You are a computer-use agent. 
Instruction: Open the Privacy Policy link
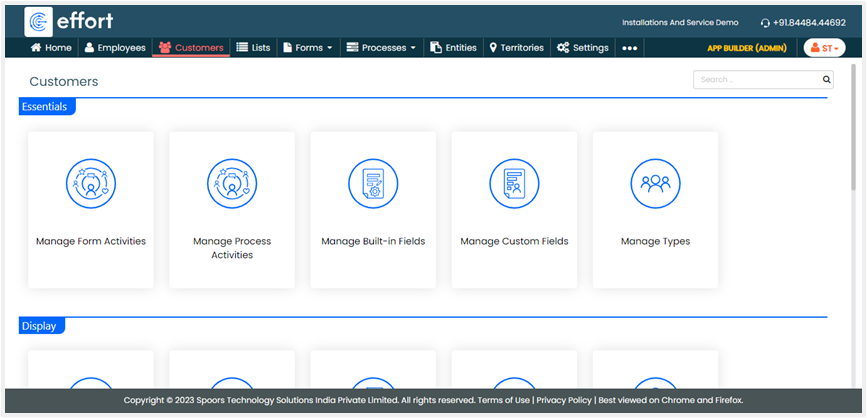tap(565, 400)
